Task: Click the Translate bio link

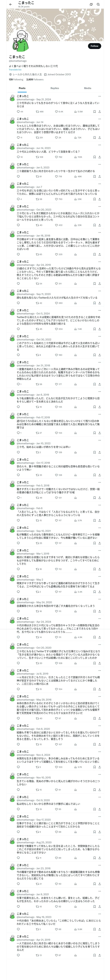Action: [15, 70]
